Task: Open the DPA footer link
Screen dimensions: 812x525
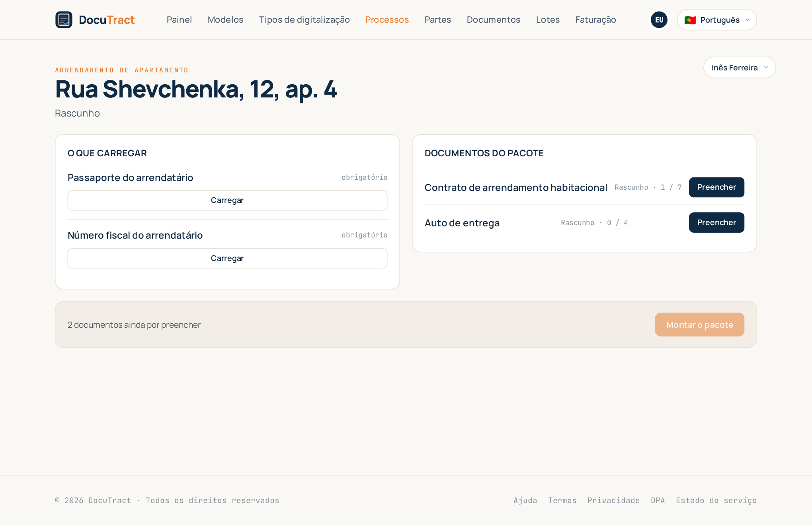Action: (658, 500)
